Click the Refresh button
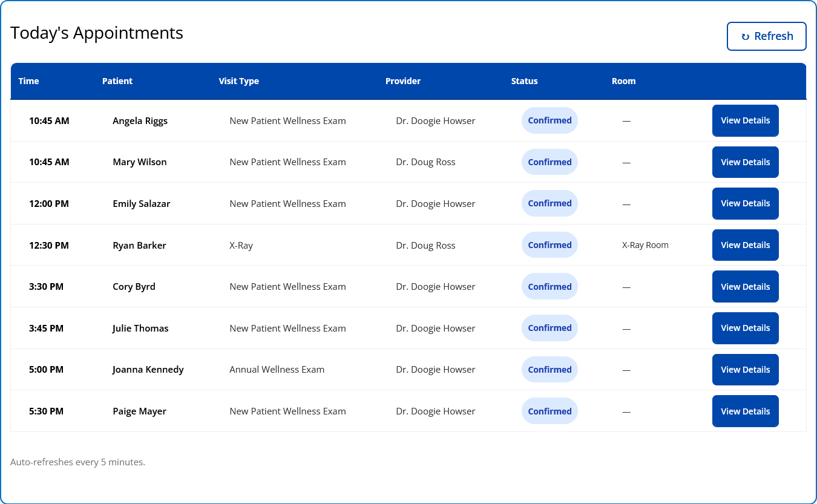This screenshot has width=817, height=504. [766, 36]
